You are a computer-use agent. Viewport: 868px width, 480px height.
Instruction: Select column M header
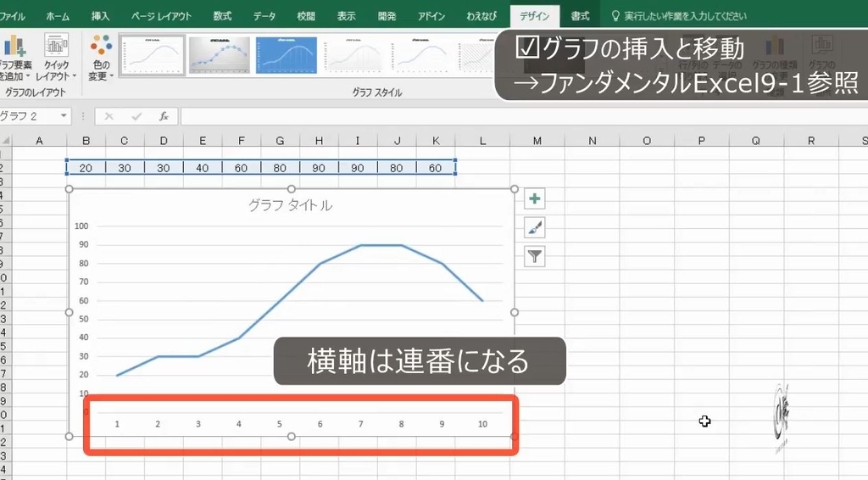point(537,141)
